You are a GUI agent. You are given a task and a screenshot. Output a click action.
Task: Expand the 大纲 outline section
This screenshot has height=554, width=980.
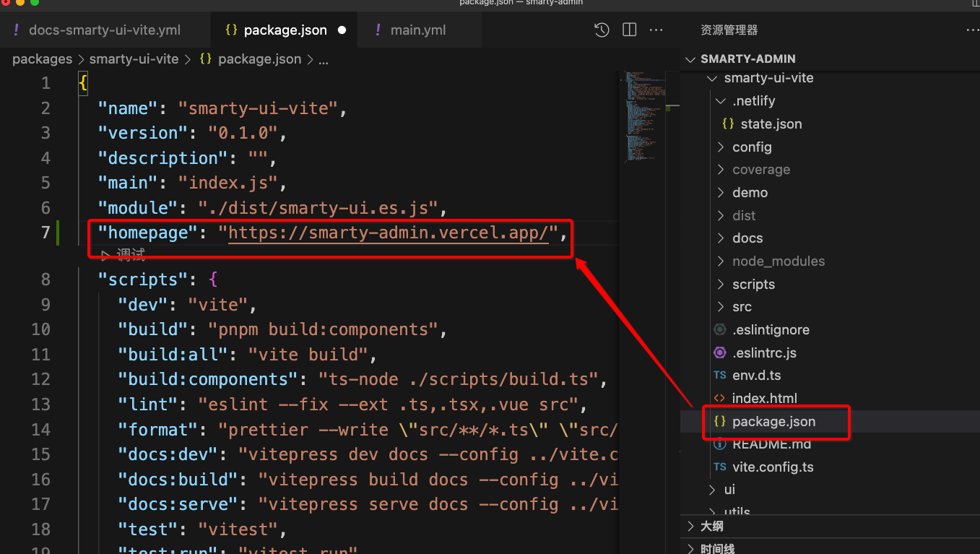(711, 527)
